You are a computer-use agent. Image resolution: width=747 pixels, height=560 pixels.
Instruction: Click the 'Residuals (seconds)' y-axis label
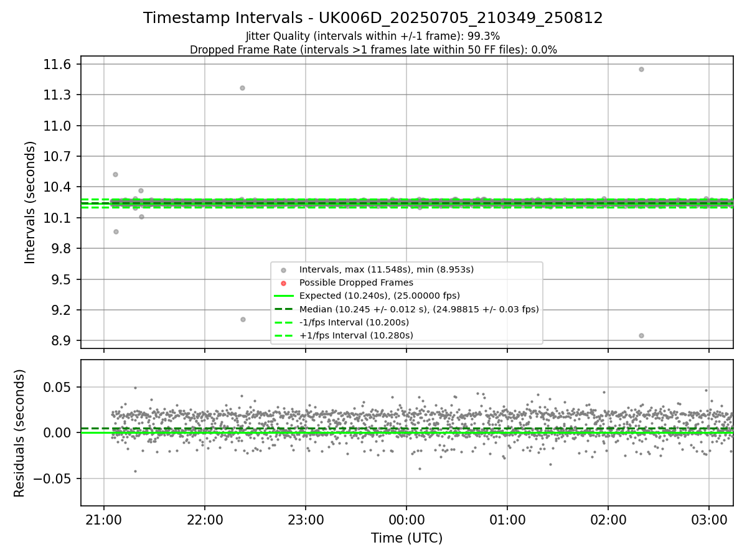pyautogui.click(x=19, y=433)
